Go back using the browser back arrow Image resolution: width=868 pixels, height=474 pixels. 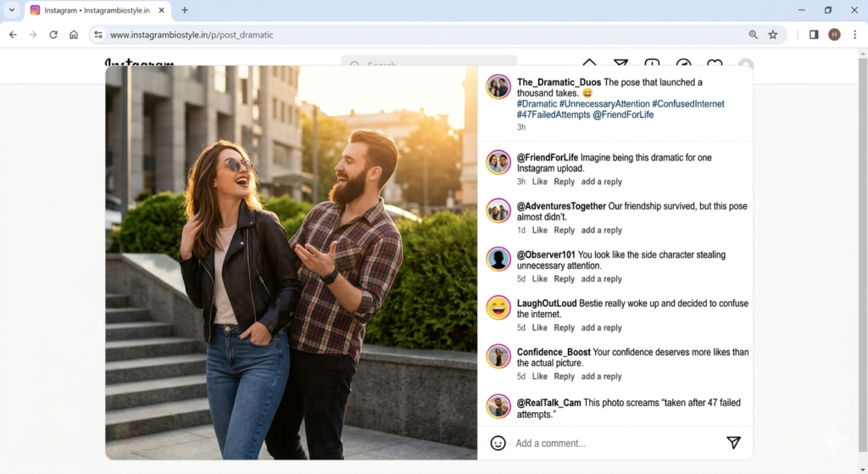[x=13, y=34]
